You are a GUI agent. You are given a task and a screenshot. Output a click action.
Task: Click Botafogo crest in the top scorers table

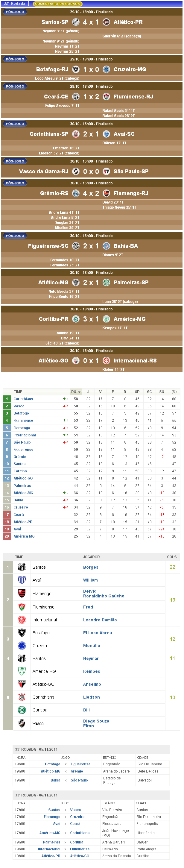click(22, 632)
